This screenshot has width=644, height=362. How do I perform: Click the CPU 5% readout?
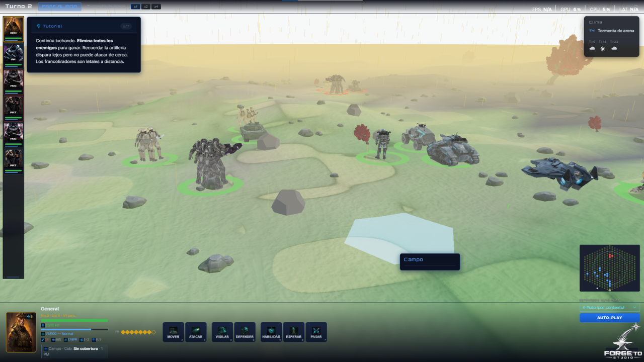600,9
